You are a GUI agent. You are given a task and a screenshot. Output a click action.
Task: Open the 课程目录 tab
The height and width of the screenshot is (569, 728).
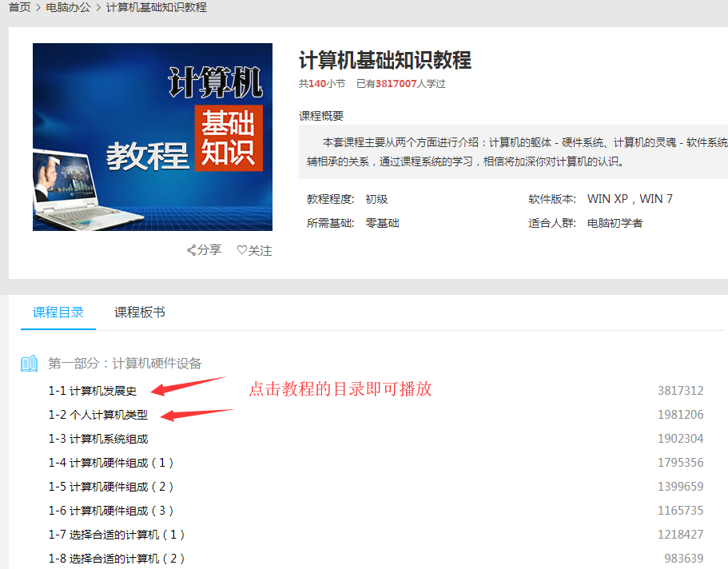coord(58,312)
